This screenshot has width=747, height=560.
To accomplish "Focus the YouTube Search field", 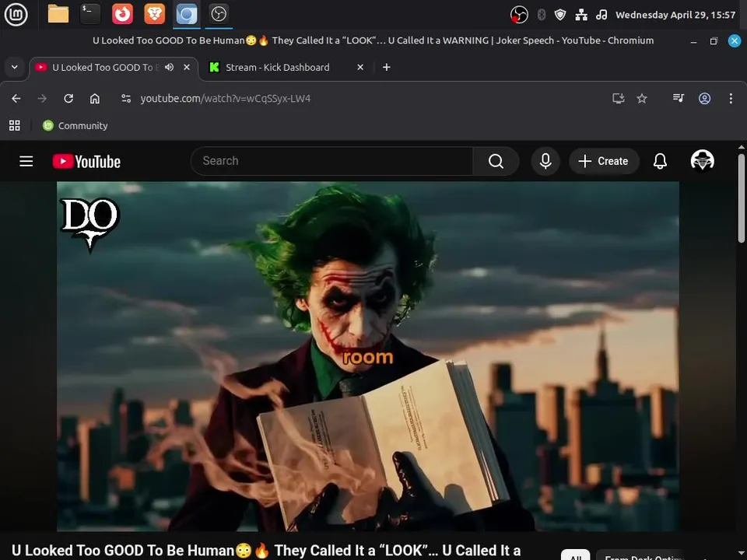I will coord(331,161).
